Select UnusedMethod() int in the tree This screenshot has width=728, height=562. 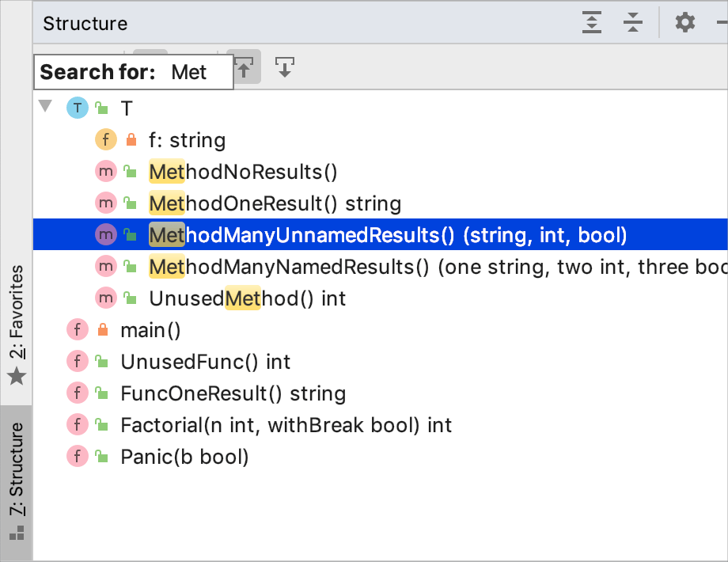(x=245, y=298)
